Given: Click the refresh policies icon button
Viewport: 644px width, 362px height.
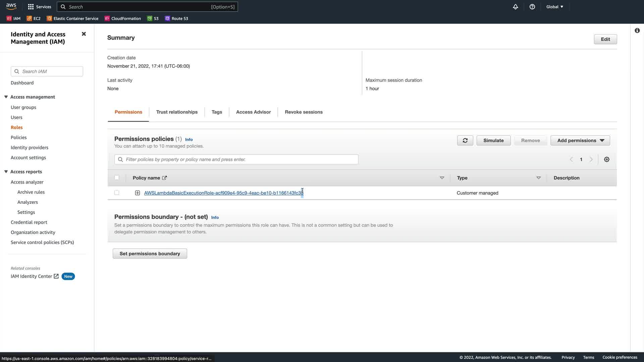Looking at the screenshot, I should [x=465, y=140].
